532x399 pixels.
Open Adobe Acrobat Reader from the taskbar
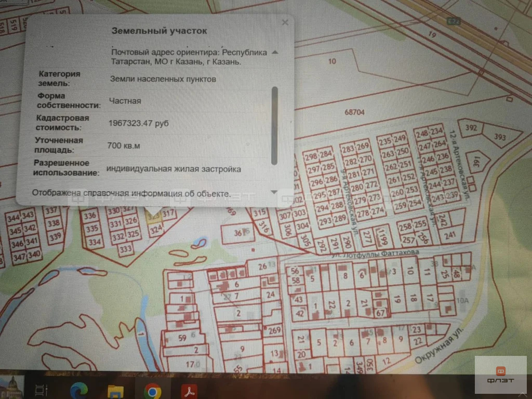click(189, 391)
